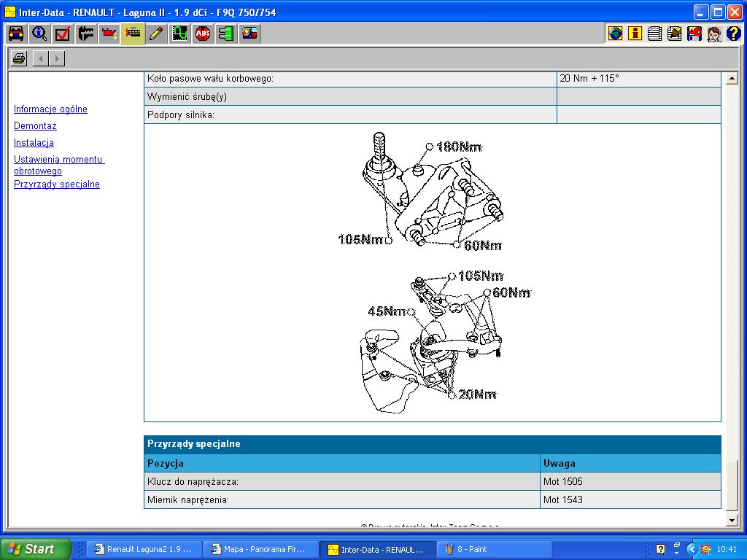The height and width of the screenshot is (560, 747).
Task: Open the red oil can lubricants icon
Action: pyautogui.click(x=109, y=34)
